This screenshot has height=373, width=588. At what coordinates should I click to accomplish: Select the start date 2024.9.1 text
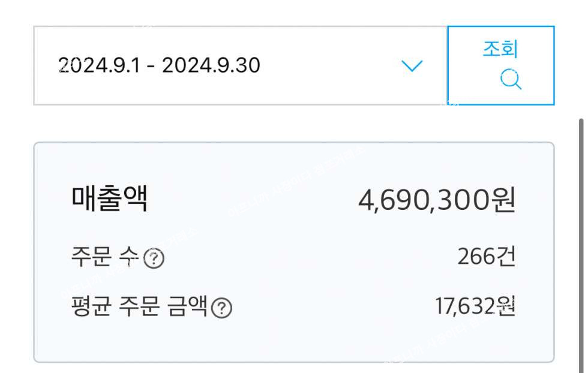100,65
